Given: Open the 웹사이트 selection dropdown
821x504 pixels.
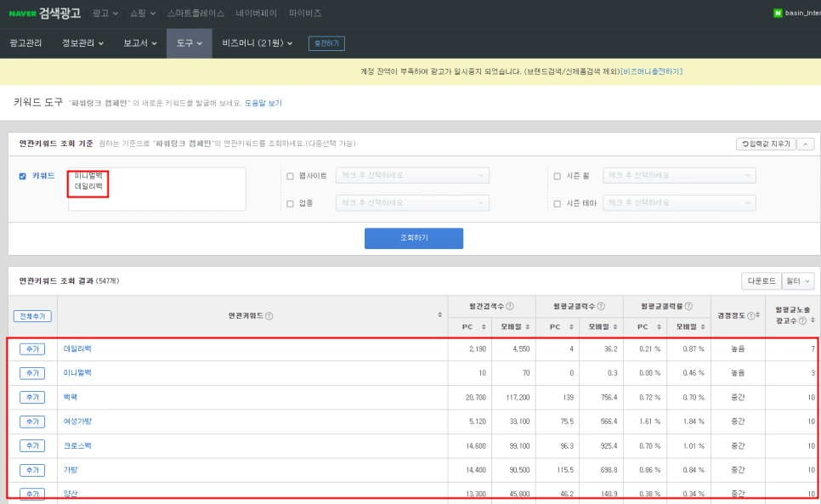Looking at the screenshot, I should click(x=412, y=175).
